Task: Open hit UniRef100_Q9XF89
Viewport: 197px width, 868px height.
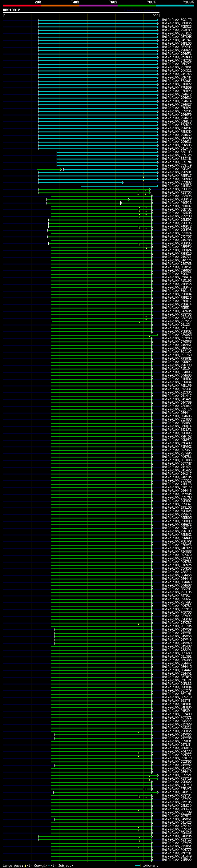Action: coord(177,30)
